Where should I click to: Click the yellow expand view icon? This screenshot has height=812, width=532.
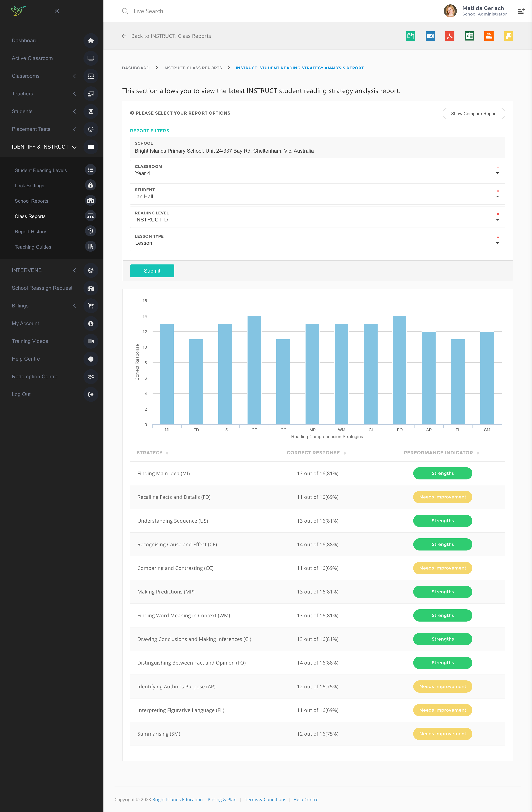[508, 36]
